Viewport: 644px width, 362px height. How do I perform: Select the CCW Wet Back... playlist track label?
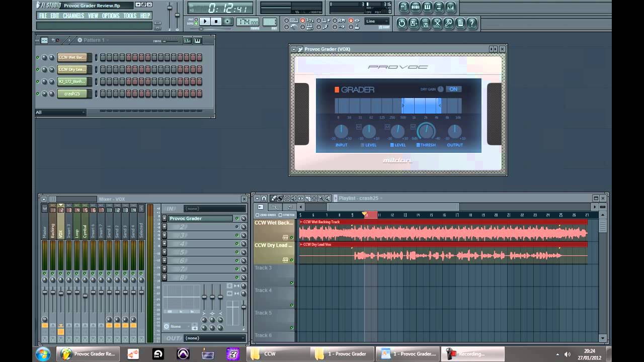pos(274,223)
